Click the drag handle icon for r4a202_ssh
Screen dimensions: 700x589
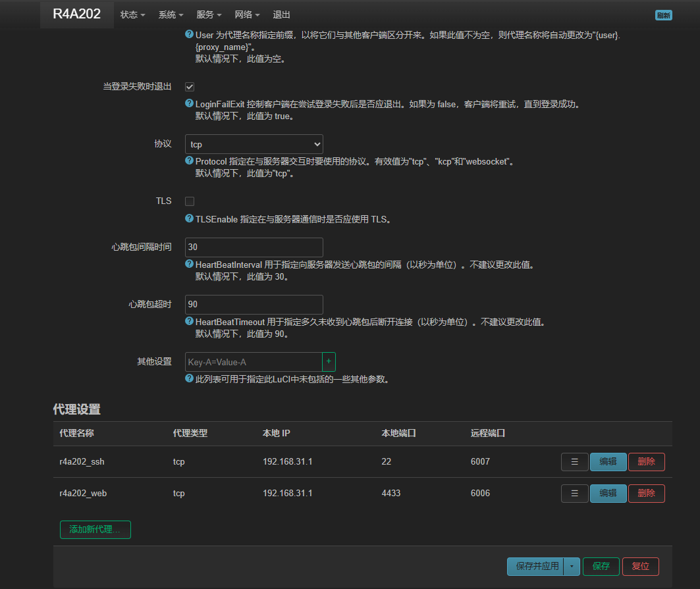pos(574,462)
